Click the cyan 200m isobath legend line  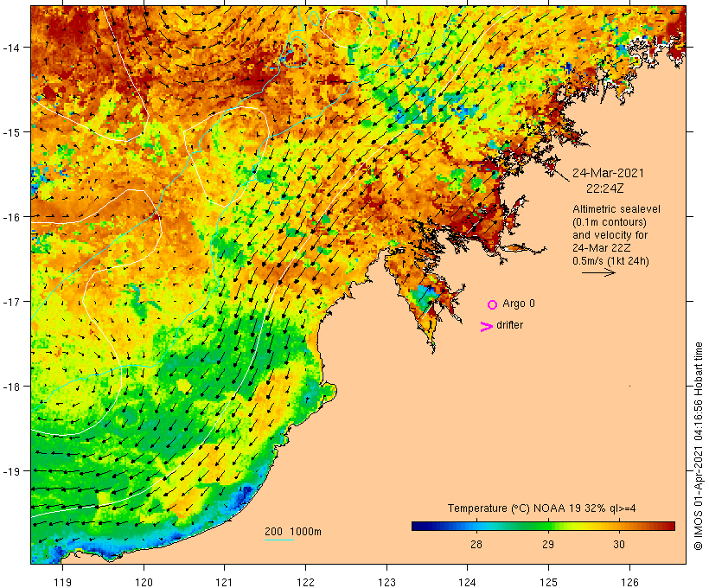(279, 540)
